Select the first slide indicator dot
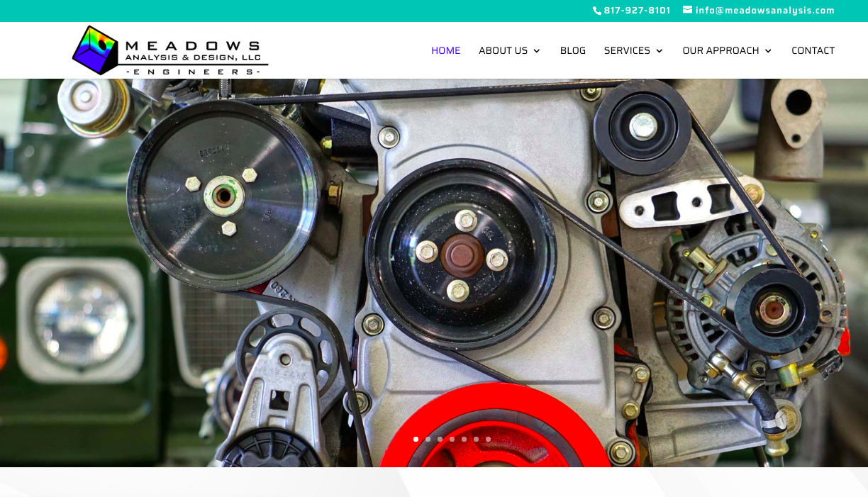Screen dimensions: 868x497 click(x=416, y=440)
